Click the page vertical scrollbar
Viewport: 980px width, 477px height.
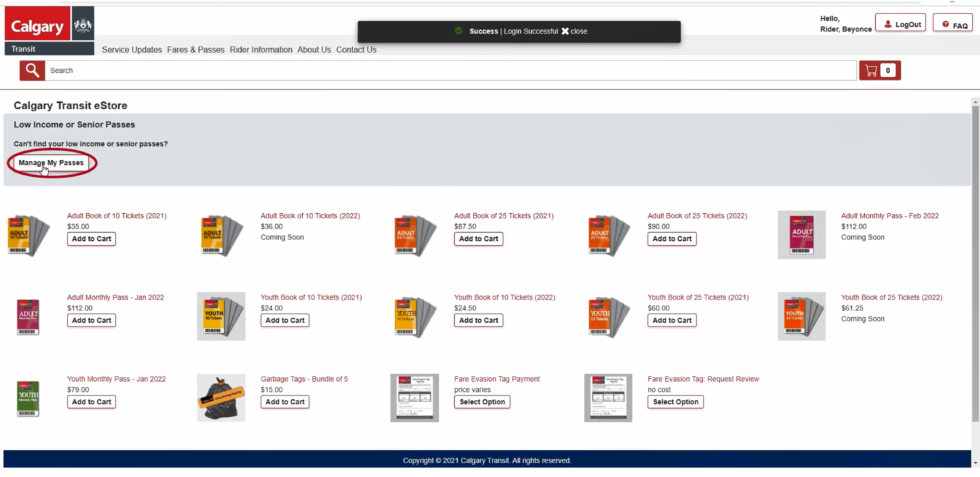(x=975, y=262)
